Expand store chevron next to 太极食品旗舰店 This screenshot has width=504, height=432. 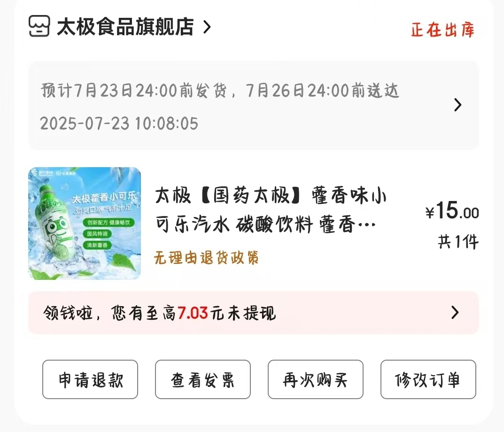[x=207, y=27]
